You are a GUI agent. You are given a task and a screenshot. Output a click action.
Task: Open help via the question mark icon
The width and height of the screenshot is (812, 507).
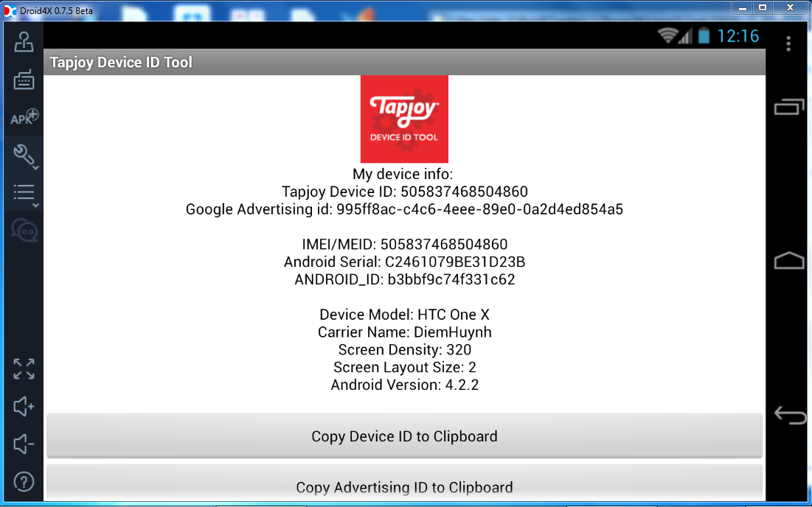24,482
